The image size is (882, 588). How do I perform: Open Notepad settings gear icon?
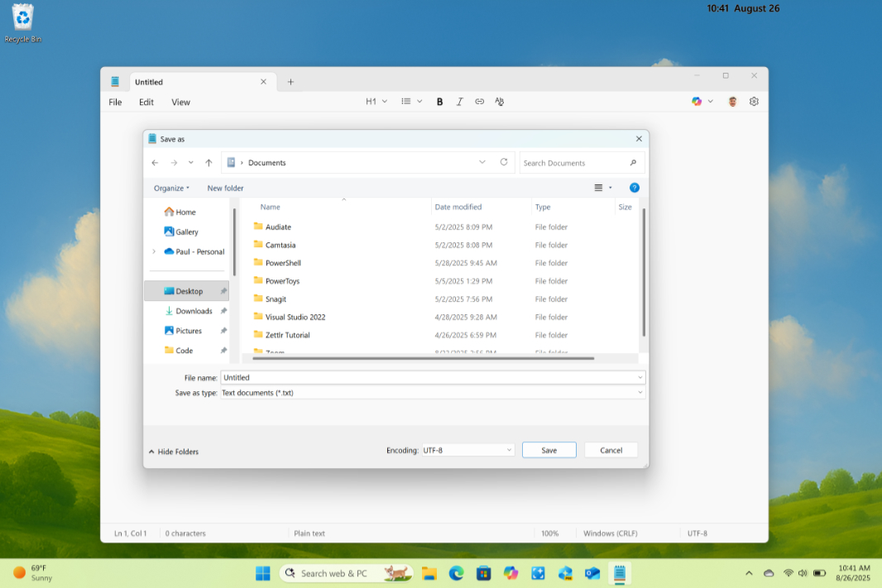point(754,102)
